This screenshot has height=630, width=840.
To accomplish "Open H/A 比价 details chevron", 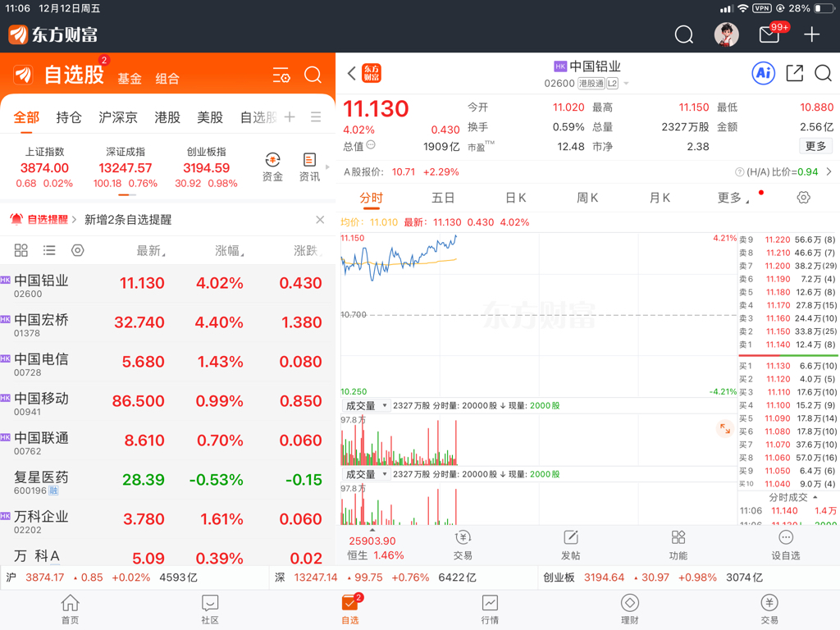I will [x=829, y=172].
